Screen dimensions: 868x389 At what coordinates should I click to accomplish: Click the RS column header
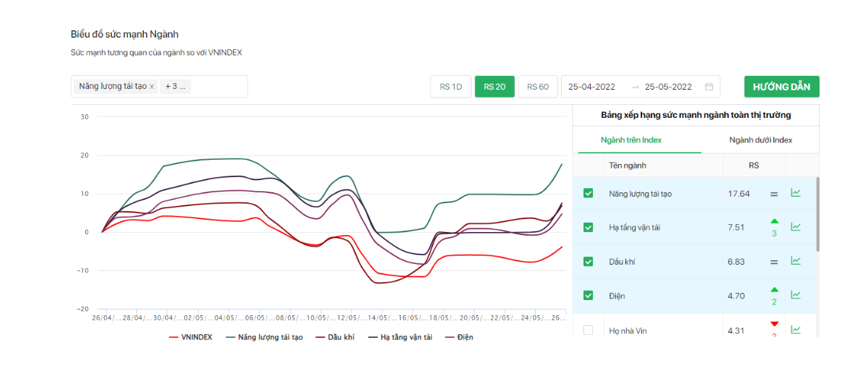tap(753, 166)
